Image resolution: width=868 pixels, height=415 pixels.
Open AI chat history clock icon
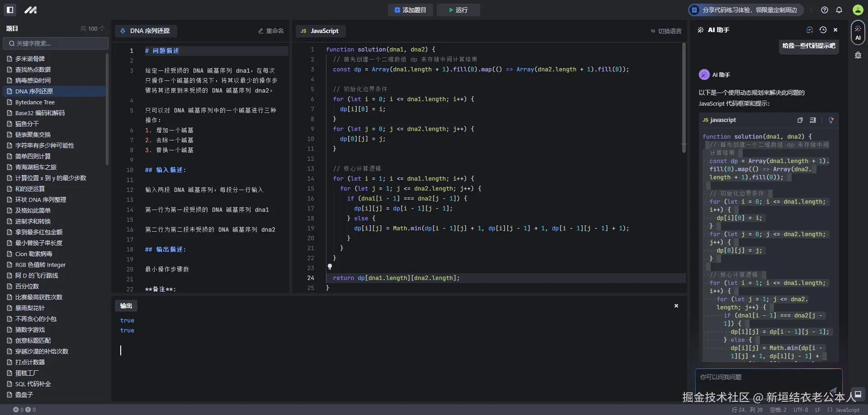point(823,30)
